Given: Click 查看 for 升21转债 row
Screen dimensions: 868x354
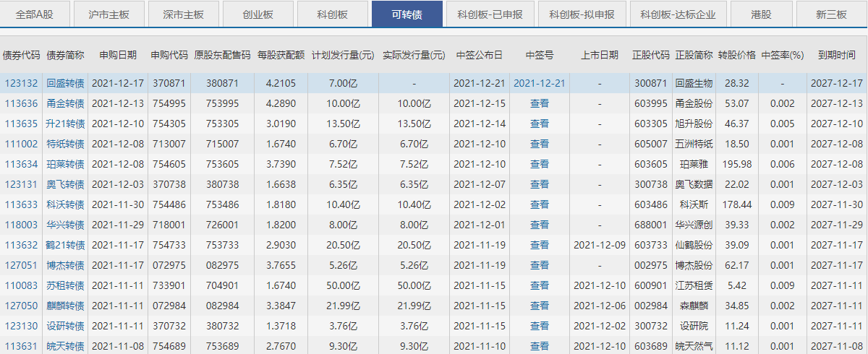Looking at the screenshot, I should point(539,124).
